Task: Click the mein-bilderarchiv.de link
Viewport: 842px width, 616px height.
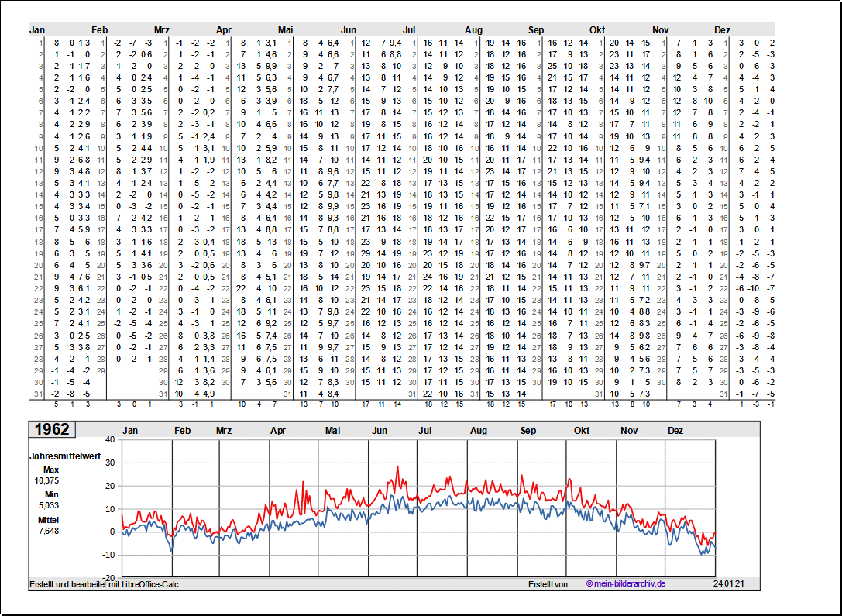Action: pyautogui.click(x=626, y=584)
